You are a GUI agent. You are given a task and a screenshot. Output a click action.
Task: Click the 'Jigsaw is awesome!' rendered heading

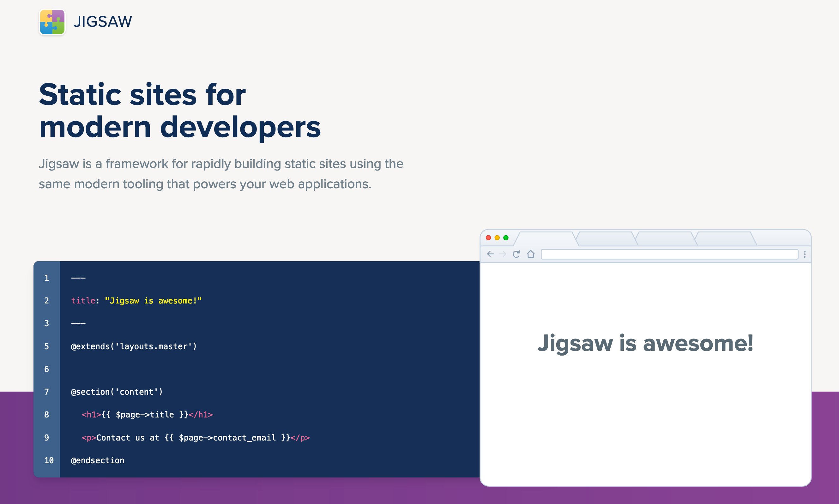[645, 343]
